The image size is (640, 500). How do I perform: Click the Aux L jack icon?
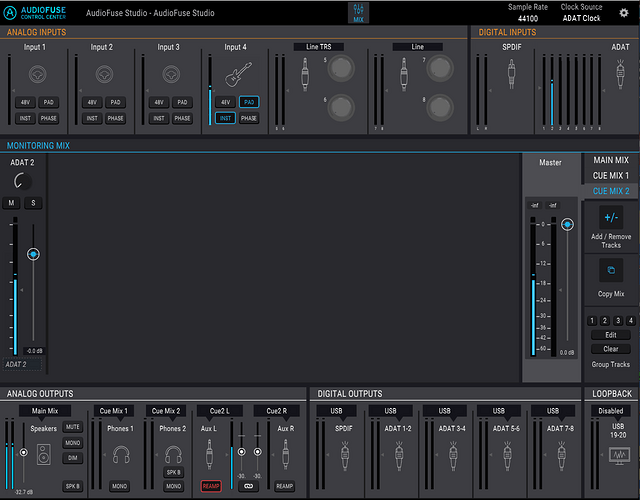pos(209,454)
